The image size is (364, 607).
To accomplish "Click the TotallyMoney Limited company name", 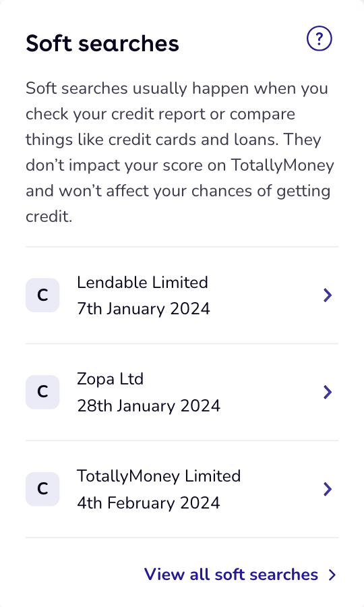I will click(x=159, y=476).
